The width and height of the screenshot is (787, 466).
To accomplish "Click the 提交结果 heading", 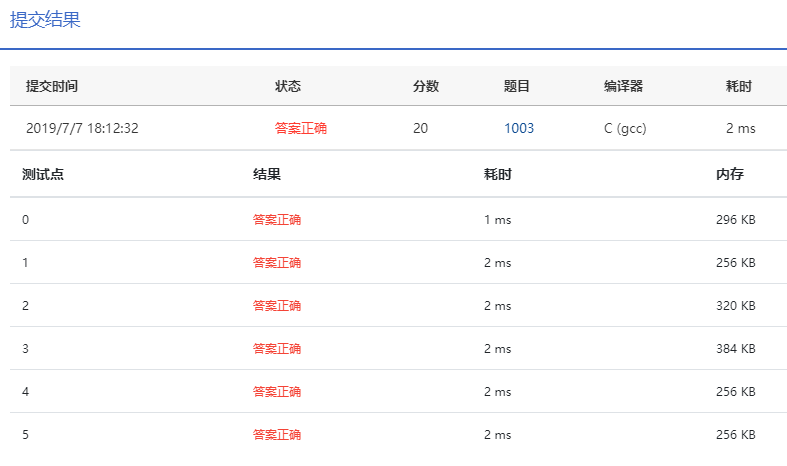I will pyautogui.click(x=45, y=20).
